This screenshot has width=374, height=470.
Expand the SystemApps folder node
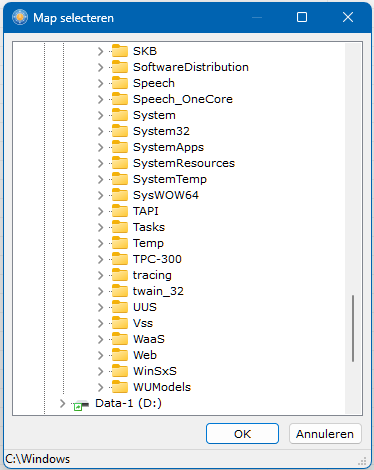(100, 147)
